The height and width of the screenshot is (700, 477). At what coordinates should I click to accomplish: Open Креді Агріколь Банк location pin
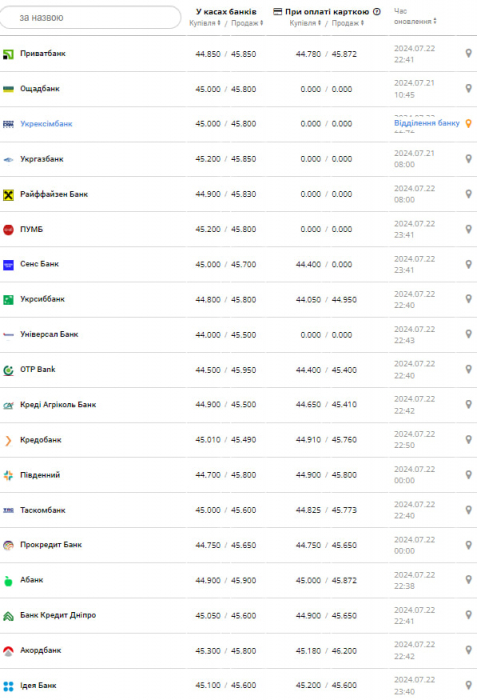coord(469,404)
